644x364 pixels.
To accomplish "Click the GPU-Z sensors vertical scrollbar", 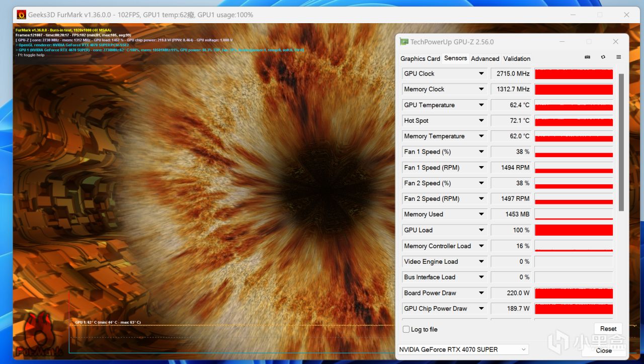I will pos(621,142).
